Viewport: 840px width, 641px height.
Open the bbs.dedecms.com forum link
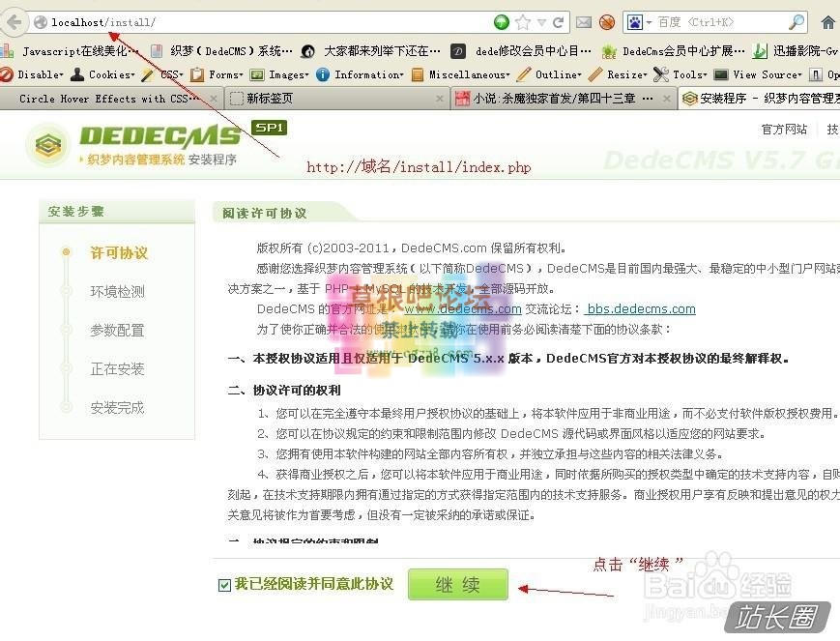click(640, 308)
